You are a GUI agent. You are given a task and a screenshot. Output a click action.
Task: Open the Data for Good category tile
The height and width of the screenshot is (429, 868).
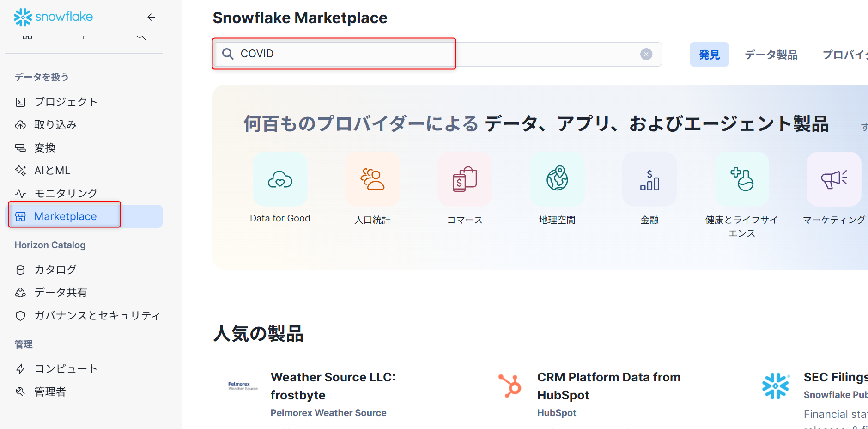pos(280,179)
